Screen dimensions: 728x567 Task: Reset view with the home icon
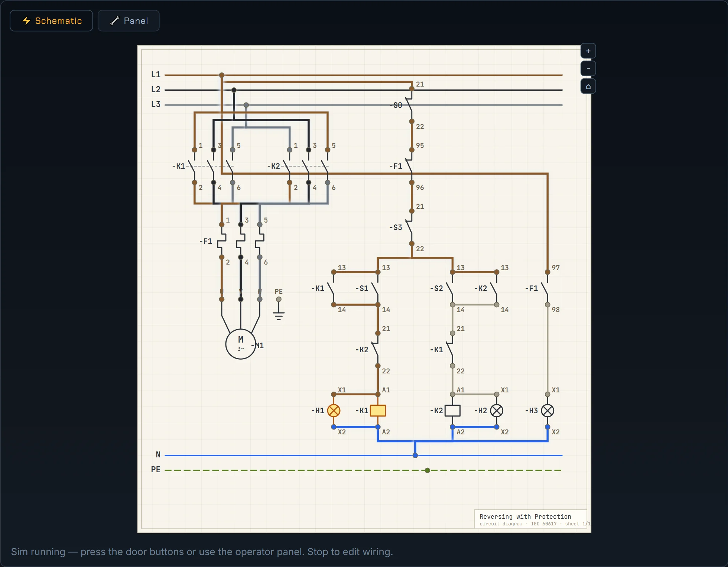click(588, 86)
